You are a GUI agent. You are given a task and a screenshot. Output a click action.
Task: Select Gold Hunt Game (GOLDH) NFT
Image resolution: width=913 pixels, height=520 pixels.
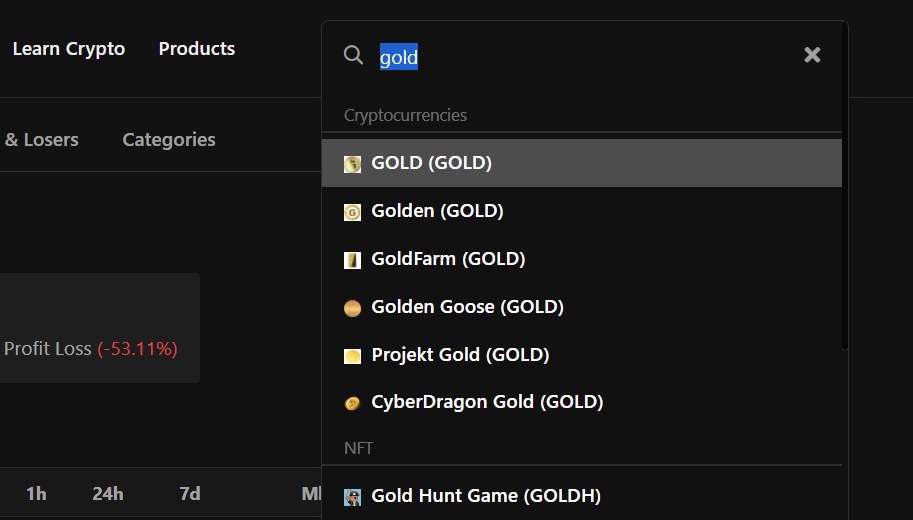tap(582, 496)
